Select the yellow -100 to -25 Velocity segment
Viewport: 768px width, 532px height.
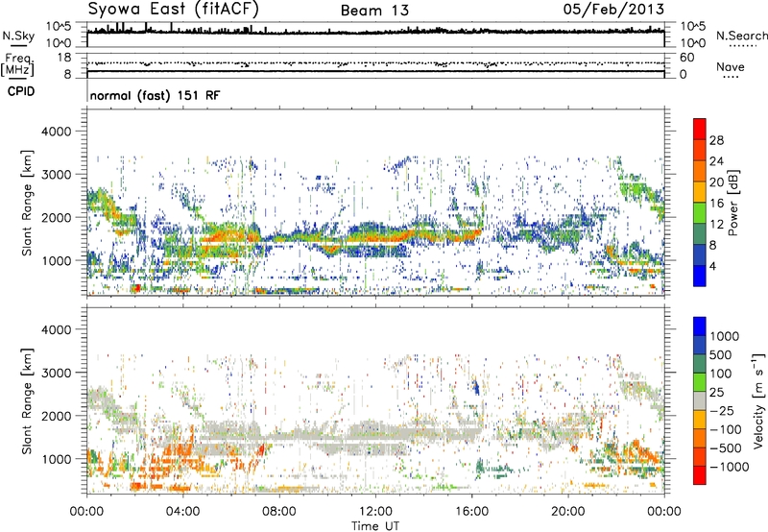pyautogui.click(x=700, y=420)
